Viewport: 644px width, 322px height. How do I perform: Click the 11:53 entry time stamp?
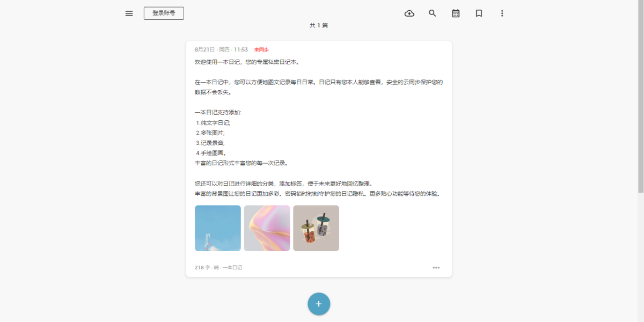click(241, 50)
